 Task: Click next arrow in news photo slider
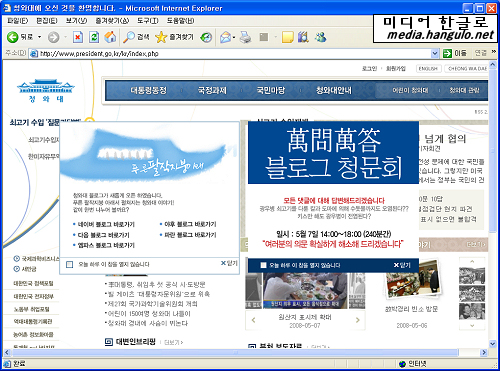click(x=358, y=320)
